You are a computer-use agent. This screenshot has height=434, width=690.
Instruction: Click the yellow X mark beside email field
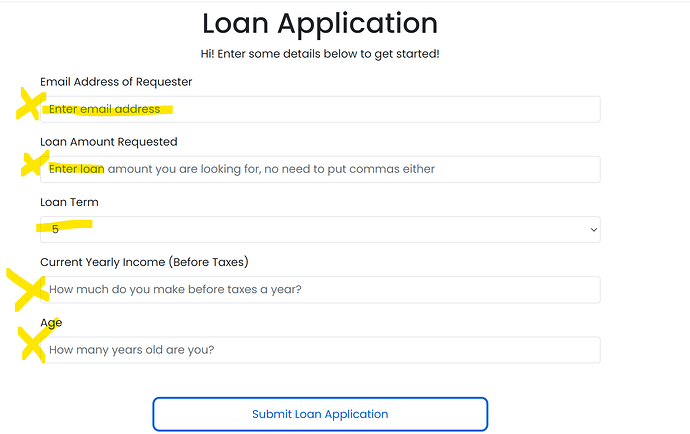(30, 104)
